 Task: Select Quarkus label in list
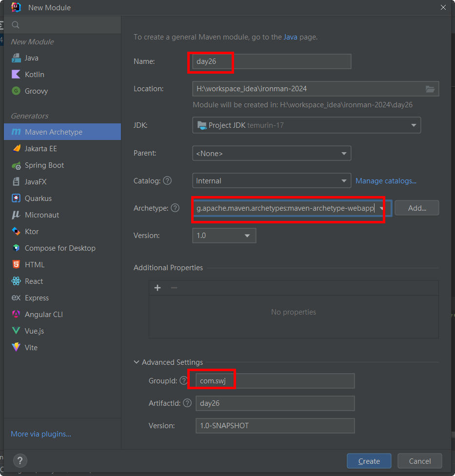(38, 198)
